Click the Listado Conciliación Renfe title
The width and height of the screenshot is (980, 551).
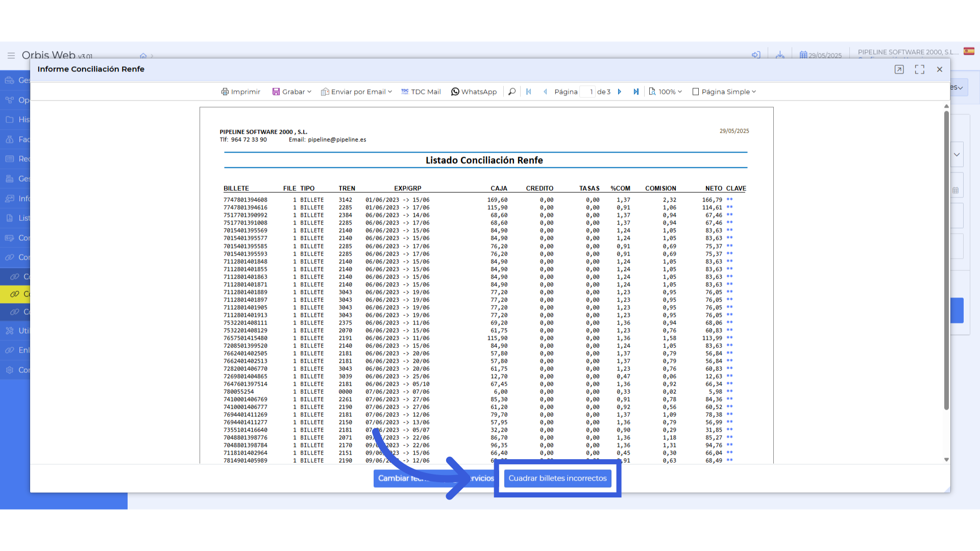(x=484, y=160)
